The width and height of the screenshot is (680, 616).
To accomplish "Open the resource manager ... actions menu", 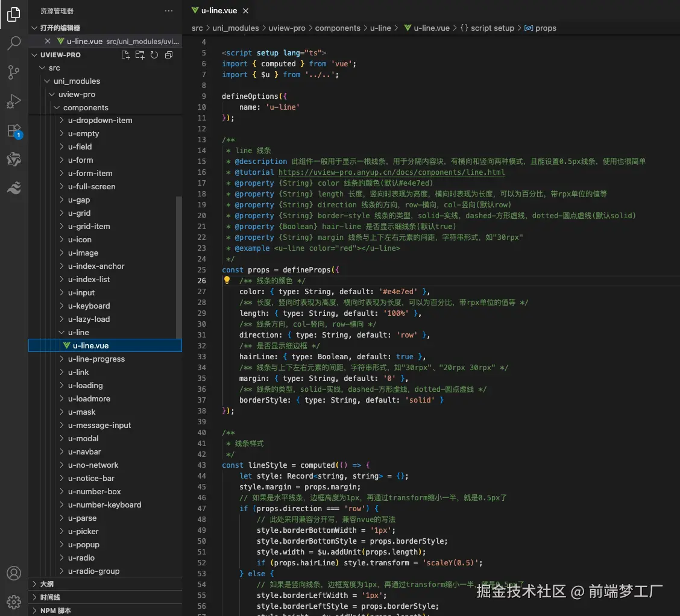I will [x=168, y=10].
